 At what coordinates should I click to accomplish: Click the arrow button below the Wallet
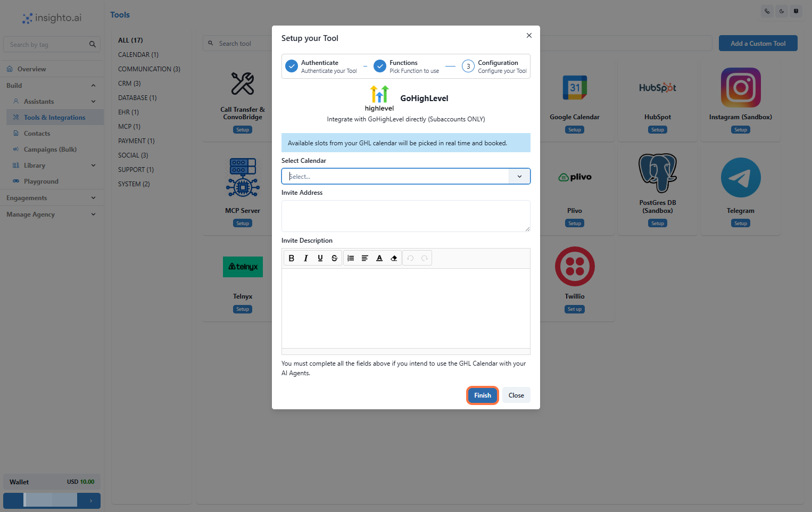91,500
